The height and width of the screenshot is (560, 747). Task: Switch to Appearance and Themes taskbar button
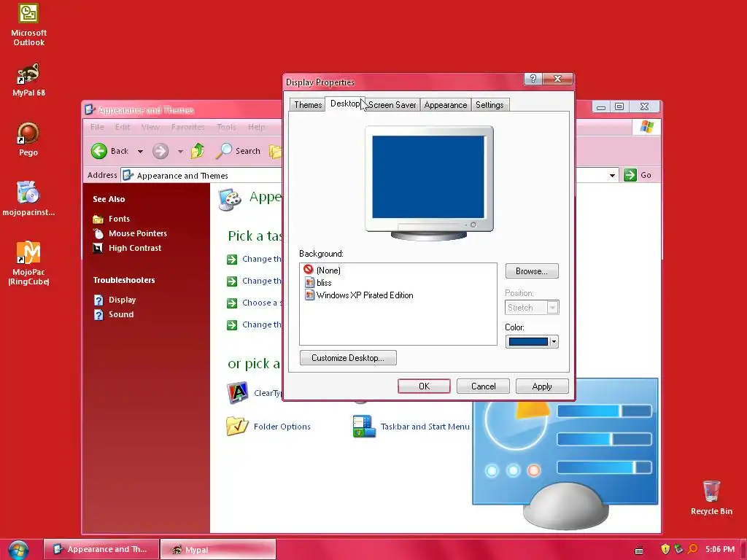click(x=101, y=549)
